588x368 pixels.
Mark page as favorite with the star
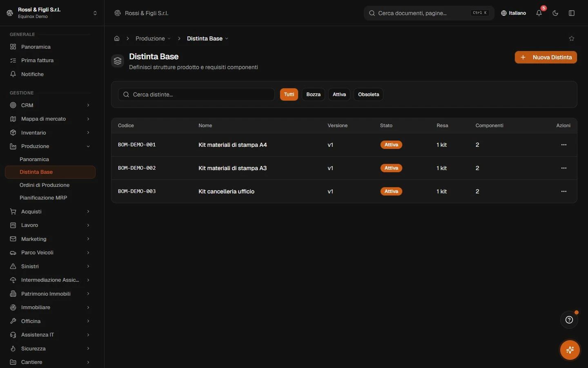pyautogui.click(x=572, y=38)
